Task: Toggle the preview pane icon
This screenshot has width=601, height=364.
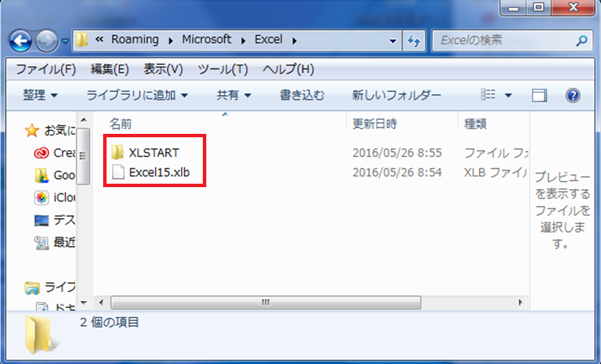Action: click(539, 95)
